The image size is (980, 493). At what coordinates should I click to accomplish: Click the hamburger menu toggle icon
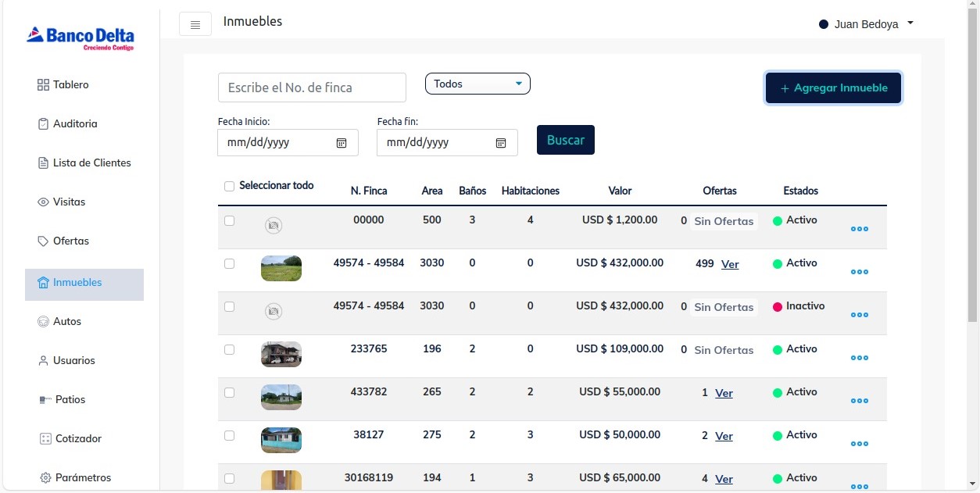click(195, 24)
